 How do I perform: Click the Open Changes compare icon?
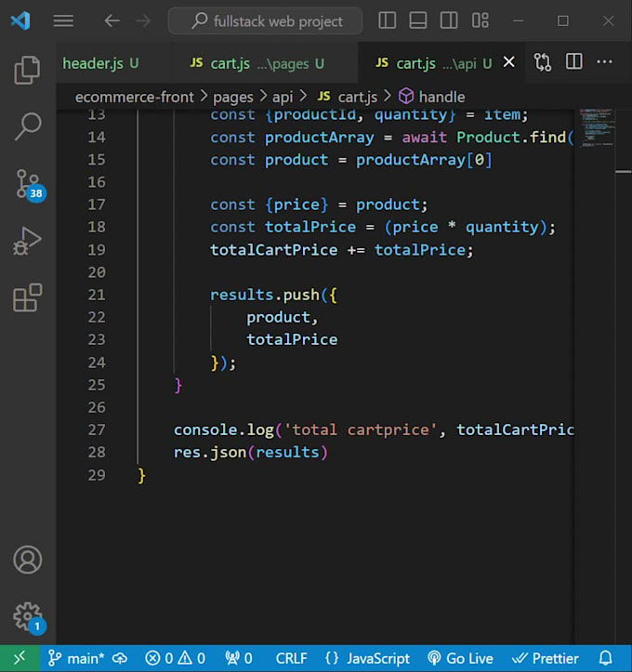pos(543,62)
